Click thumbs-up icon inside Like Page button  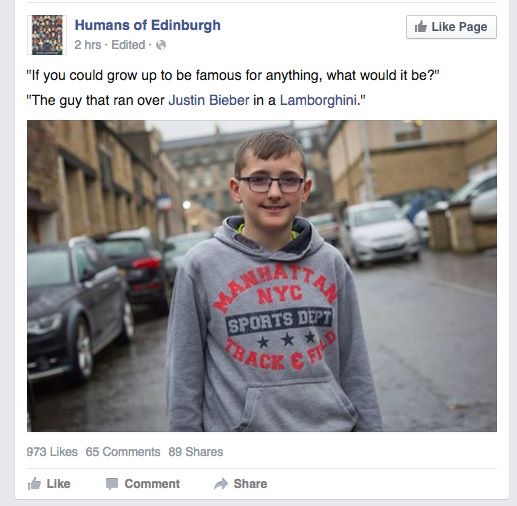pos(421,27)
